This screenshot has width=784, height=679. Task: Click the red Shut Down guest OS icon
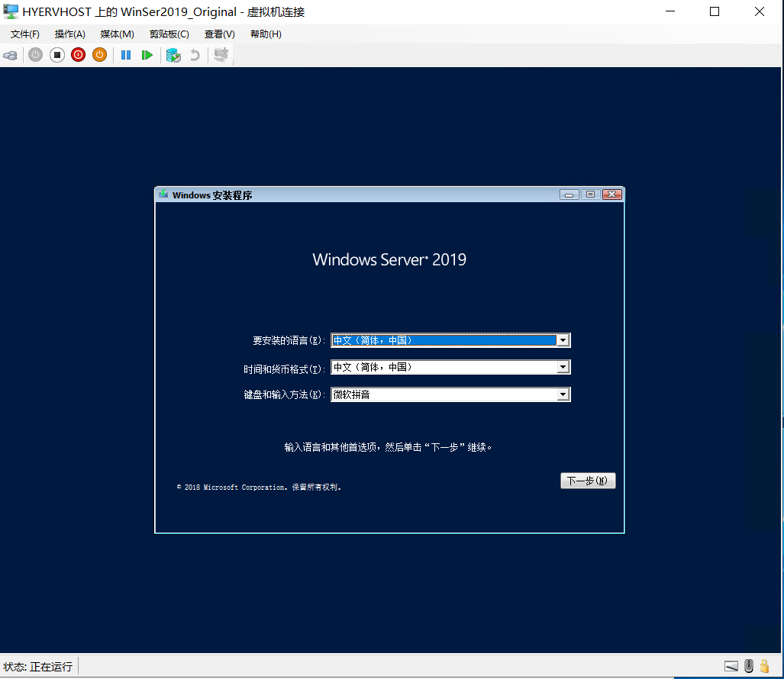[78, 55]
